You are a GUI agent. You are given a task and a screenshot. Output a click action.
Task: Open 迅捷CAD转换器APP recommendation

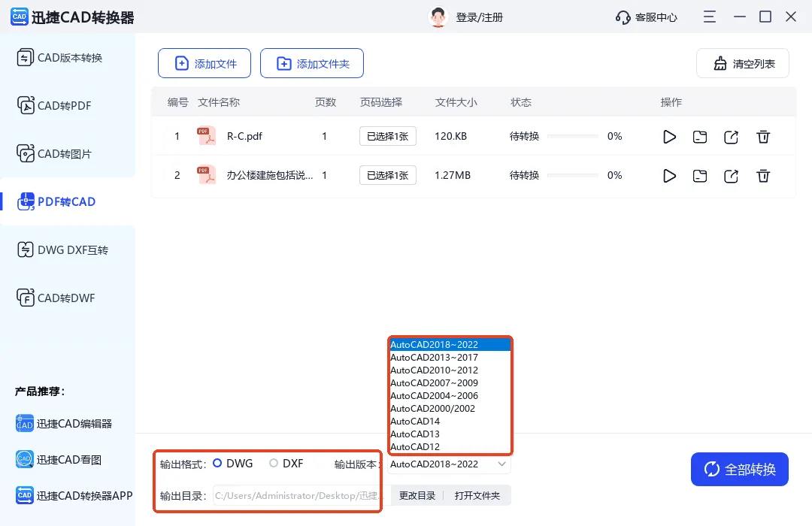[74, 495]
